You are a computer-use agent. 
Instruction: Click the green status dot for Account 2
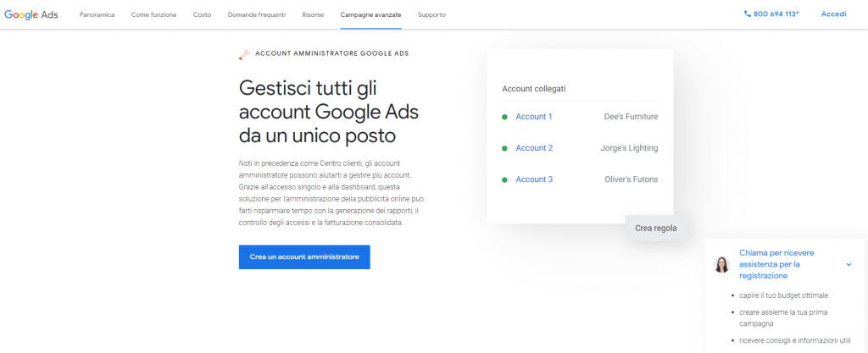point(504,149)
